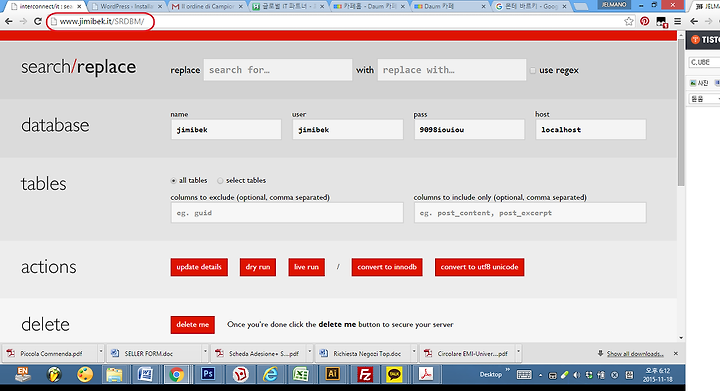Expand options for Circolare EMI-Univer download
The height and width of the screenshot is (391, 720).
[x=518, y=353]
